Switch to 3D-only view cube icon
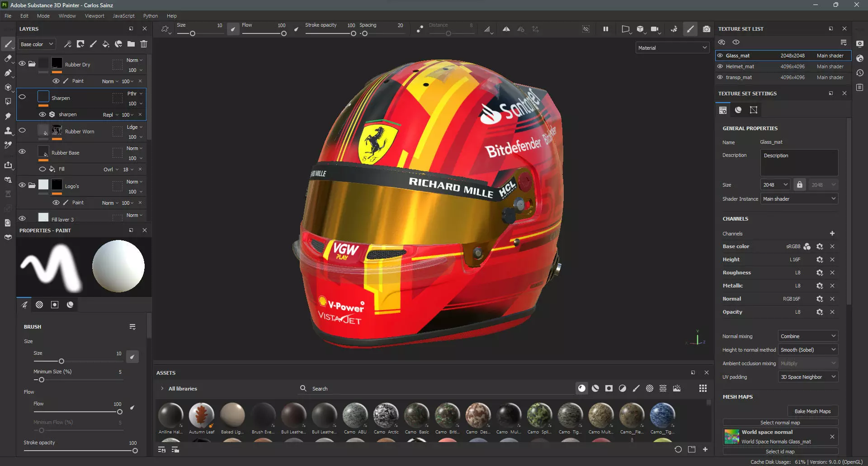Viewport: 868px width, 466px height. (x=640, y=29)
